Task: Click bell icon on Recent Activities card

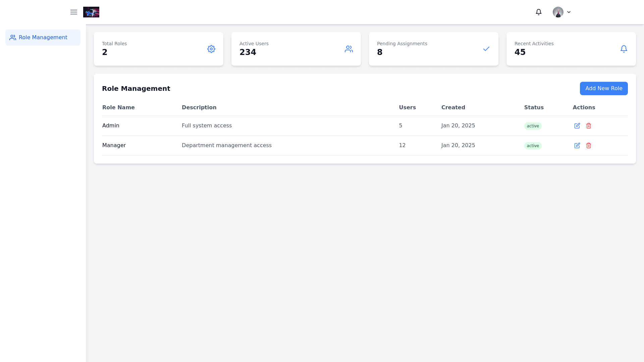Action: tap(624, 49)
